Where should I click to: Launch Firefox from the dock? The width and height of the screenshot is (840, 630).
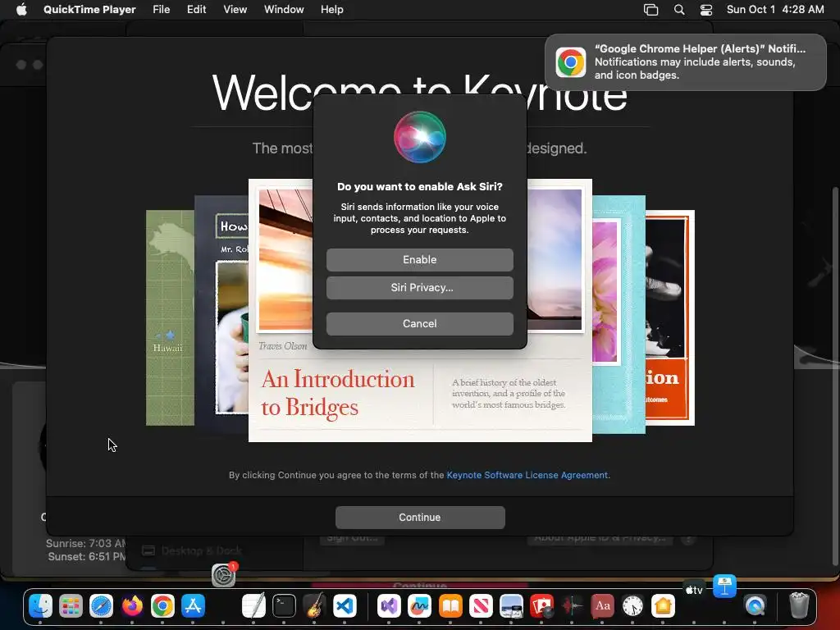132,606
